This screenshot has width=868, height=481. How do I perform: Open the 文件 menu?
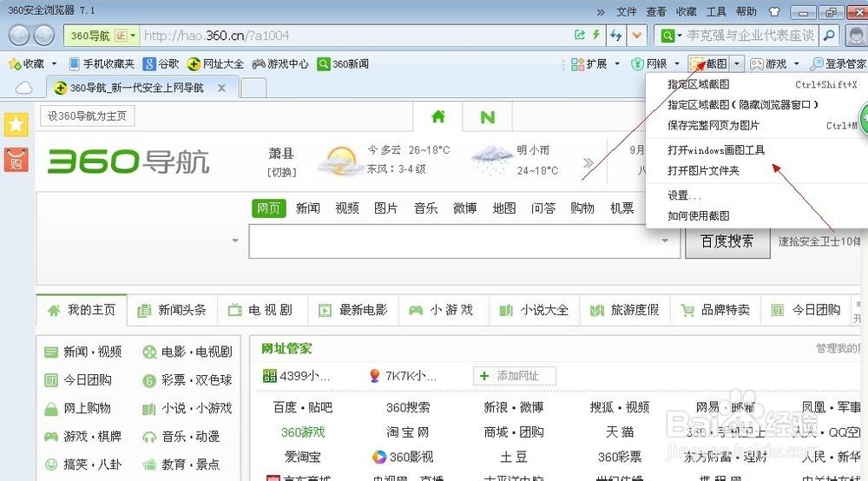point(626,11)
